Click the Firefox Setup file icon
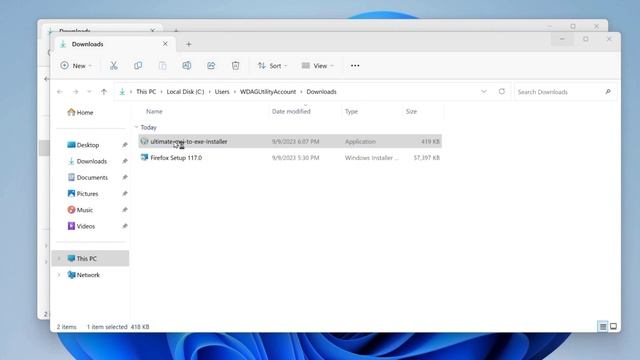640x360 pixels. 144,158
